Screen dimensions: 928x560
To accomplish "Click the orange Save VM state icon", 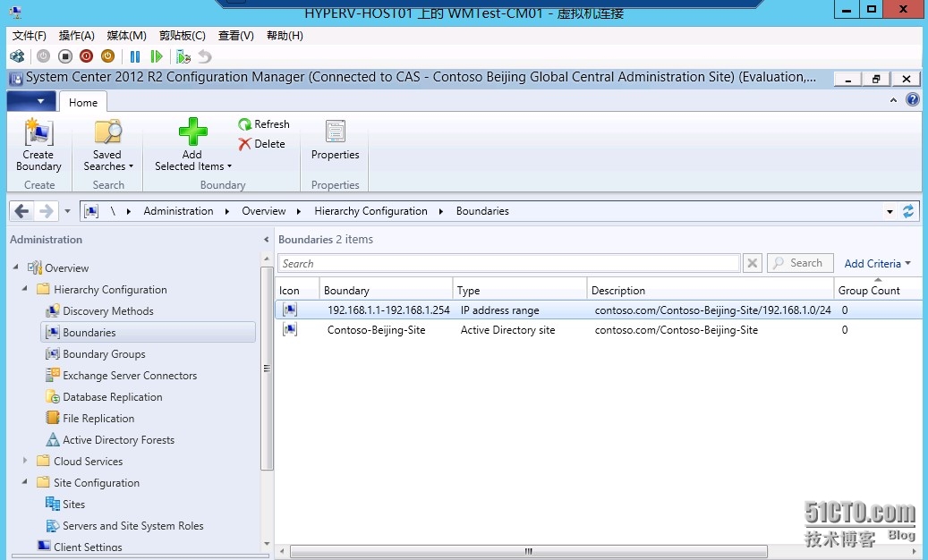I will (107, 56).
